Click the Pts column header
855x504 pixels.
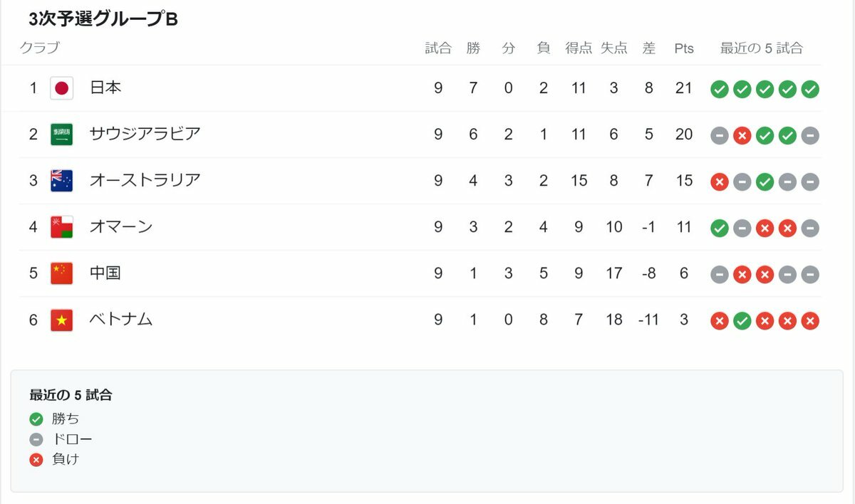[684, 48]
